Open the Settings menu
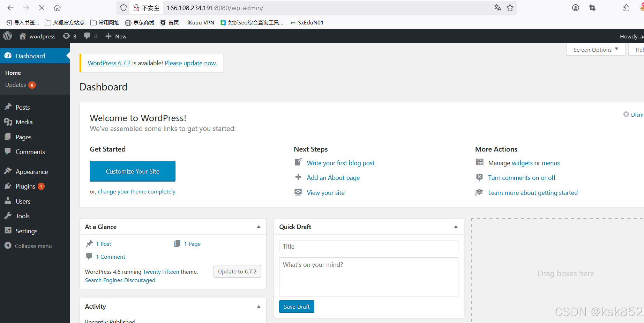 click(x=35, y=231)
